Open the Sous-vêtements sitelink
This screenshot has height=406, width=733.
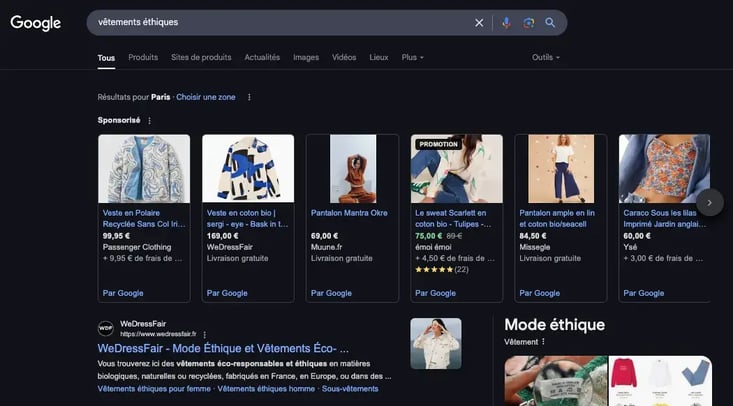(350, 389)
